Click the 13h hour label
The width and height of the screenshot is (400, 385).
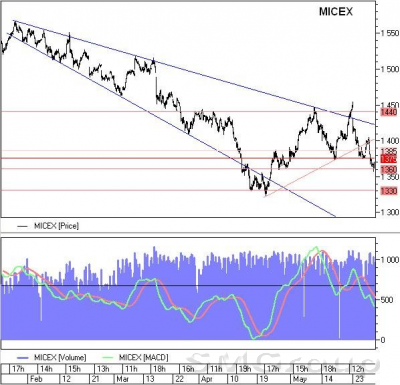click(103, 369)
